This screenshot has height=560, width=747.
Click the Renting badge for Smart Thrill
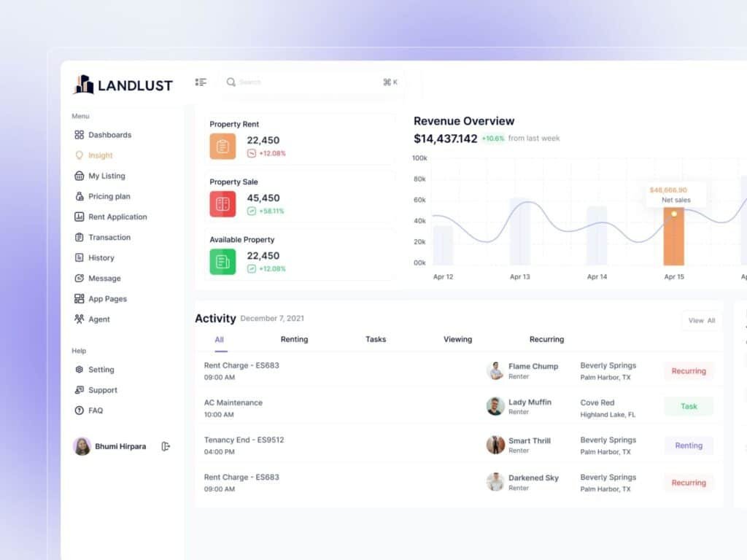click(x=689, y=446)
